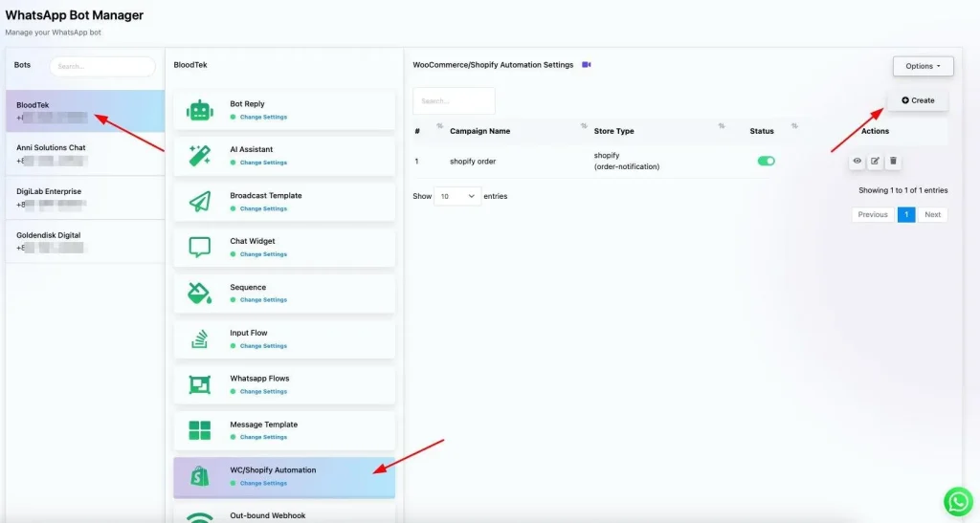This screenshot has width=980, height=523.
Task: Click the Out-bound Webhook card label
Action: (268, 515)
